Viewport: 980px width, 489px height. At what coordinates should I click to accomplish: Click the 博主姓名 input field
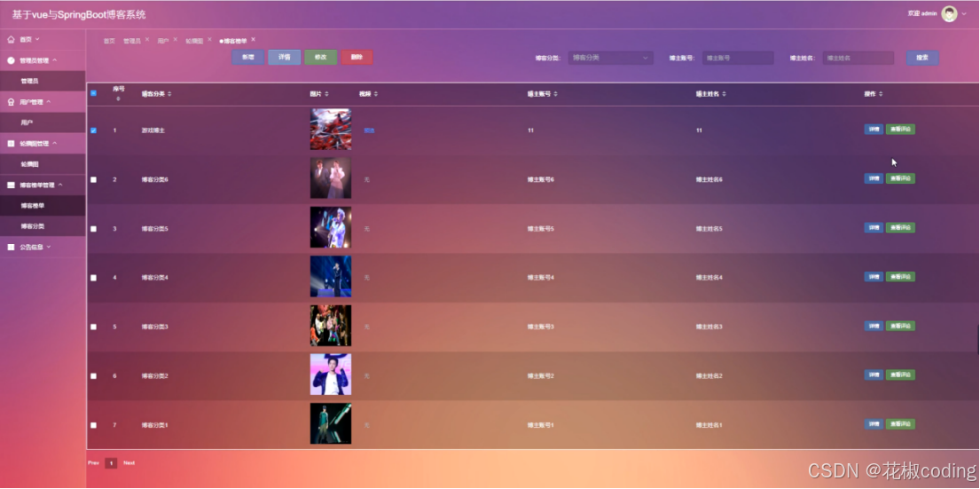coord(858,59)
